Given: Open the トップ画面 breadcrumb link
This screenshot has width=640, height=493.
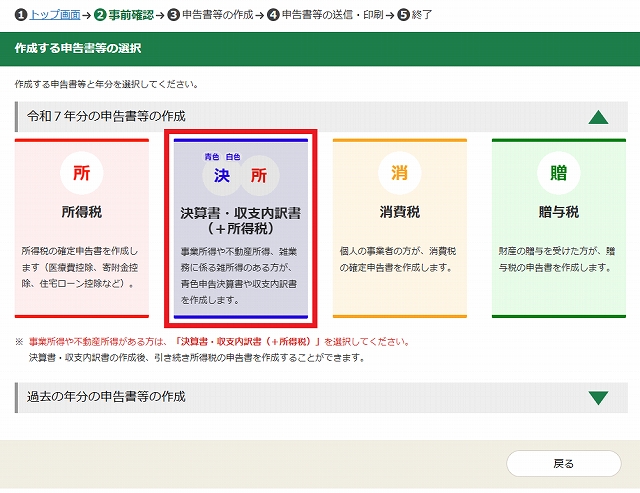Looking at the screenshot, I should click(55, 15).
